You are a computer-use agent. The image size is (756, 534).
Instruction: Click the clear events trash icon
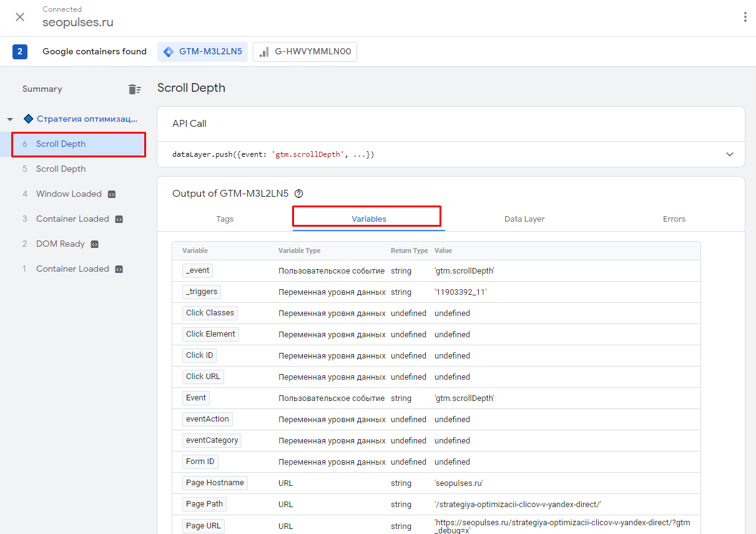(134, 89)
